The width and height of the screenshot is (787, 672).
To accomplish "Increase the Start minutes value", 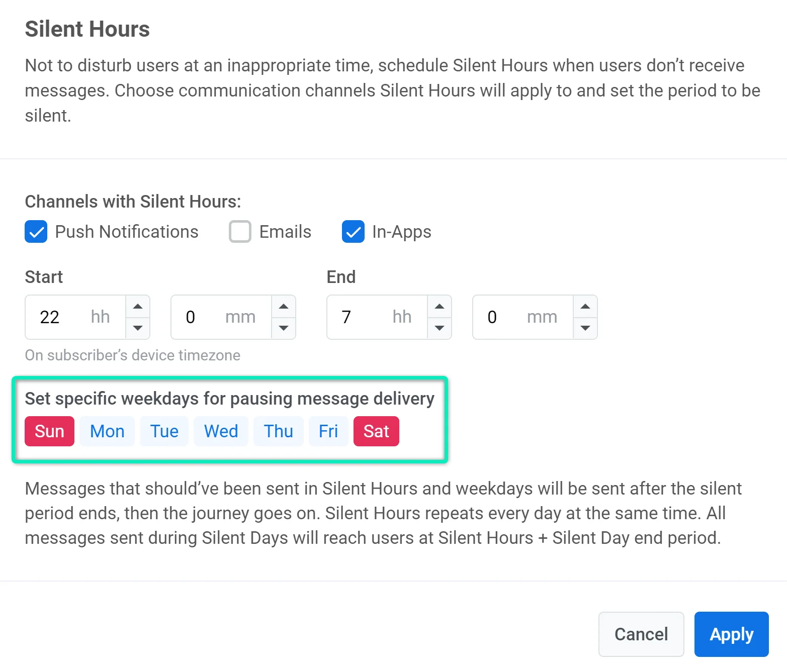I will tap(284, 307).
